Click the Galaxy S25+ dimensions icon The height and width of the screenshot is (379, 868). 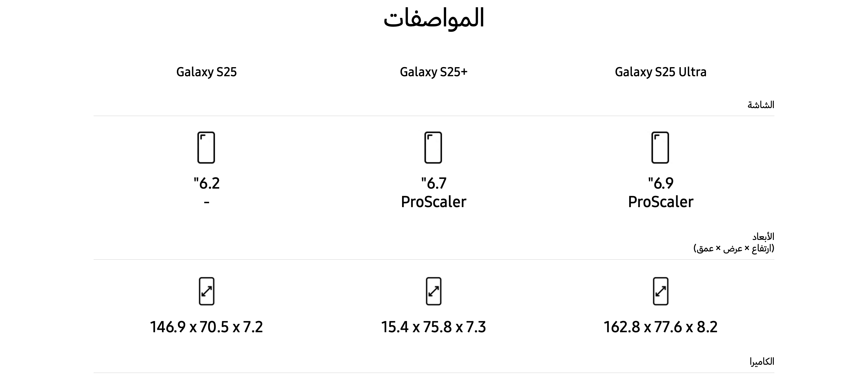click(433, 291)
